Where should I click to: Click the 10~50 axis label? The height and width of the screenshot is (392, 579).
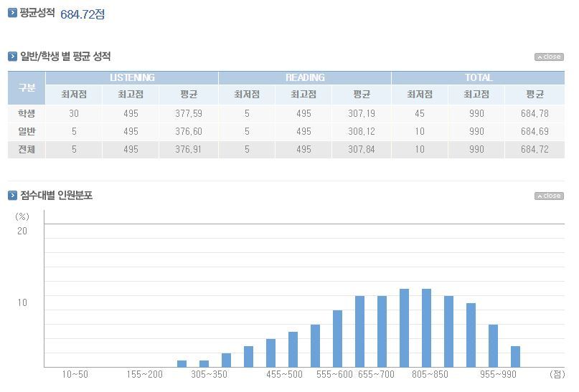(75, 375)
